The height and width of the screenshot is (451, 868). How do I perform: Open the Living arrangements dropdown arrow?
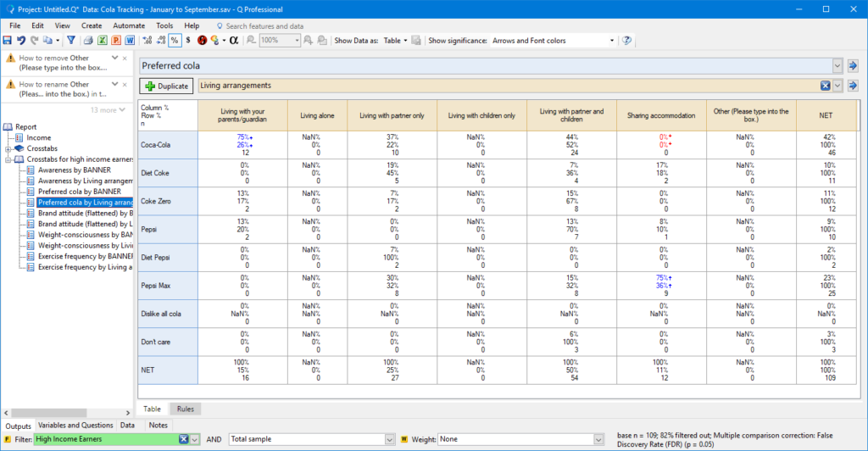[837, 86]
